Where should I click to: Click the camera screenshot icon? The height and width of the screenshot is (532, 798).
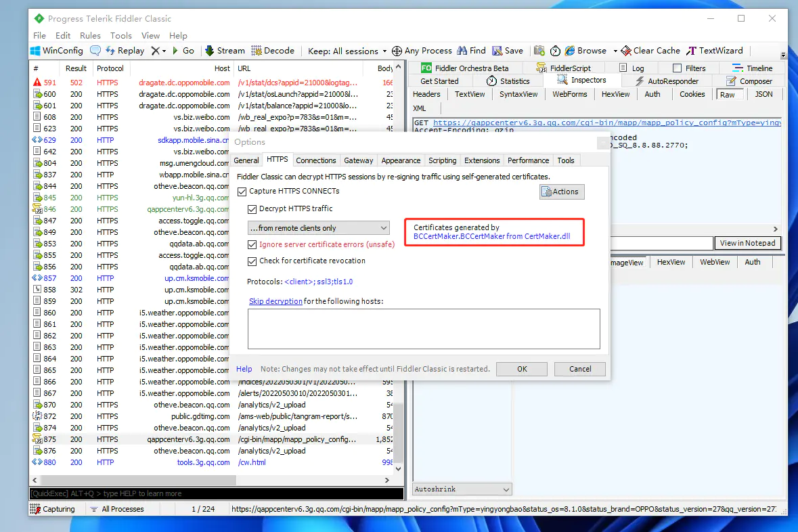(539, 50)
